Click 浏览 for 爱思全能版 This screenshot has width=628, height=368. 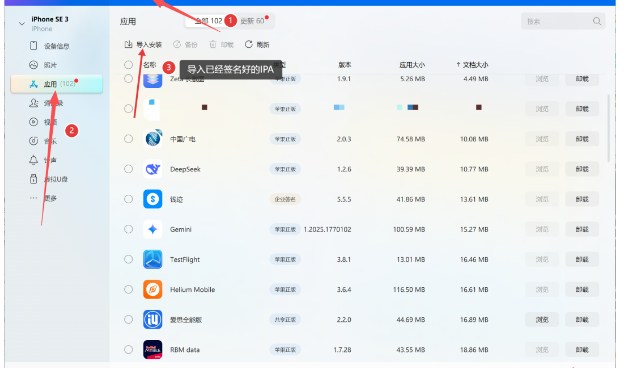tap(542, 320)
